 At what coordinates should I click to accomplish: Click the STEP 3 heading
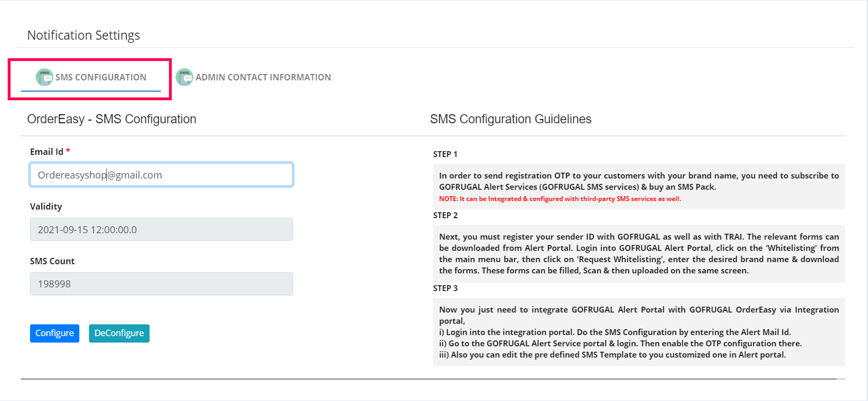tap(445, 288)
